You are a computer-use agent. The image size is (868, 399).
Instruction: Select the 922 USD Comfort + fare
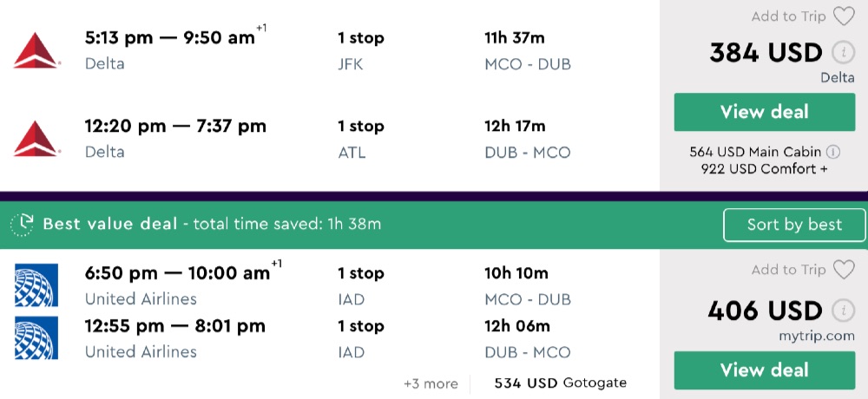tap(764, 168)
